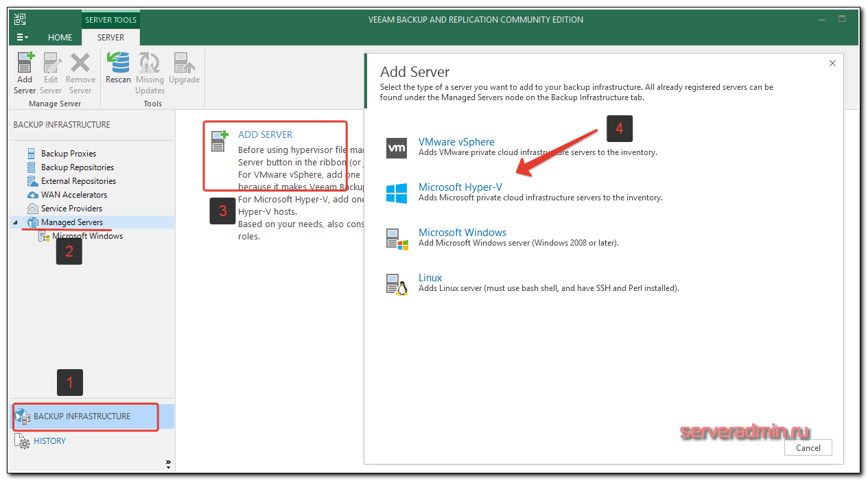
Task: Open the main application menu dropdown
Action: pyautogui.click(x=23, y=38)
